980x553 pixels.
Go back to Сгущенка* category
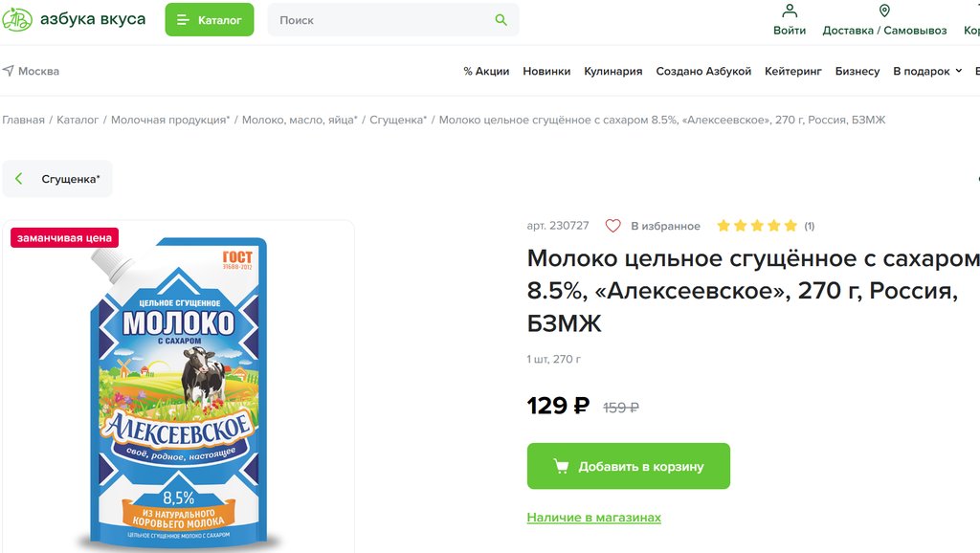57,179
